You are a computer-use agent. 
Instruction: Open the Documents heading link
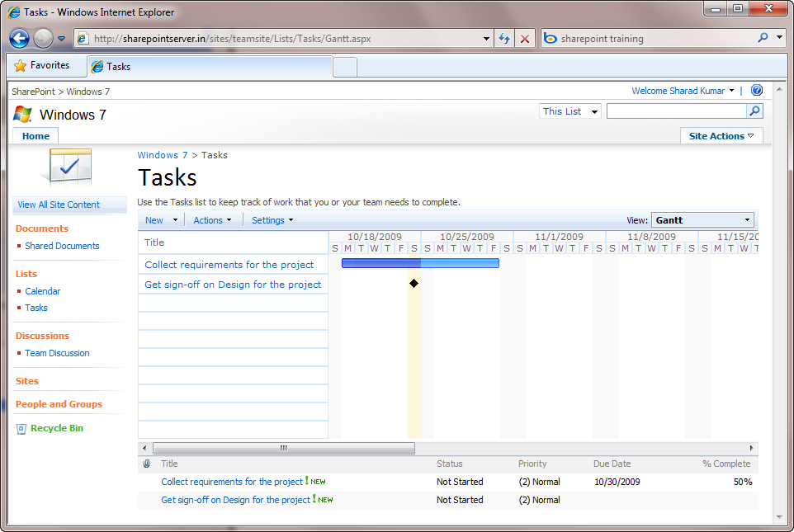42,228
